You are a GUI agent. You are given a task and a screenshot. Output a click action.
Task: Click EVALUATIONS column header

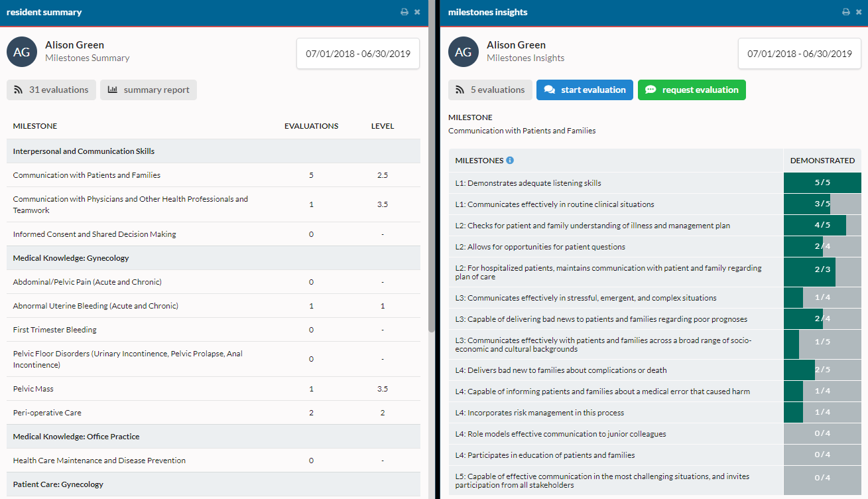tap(311, 126)
